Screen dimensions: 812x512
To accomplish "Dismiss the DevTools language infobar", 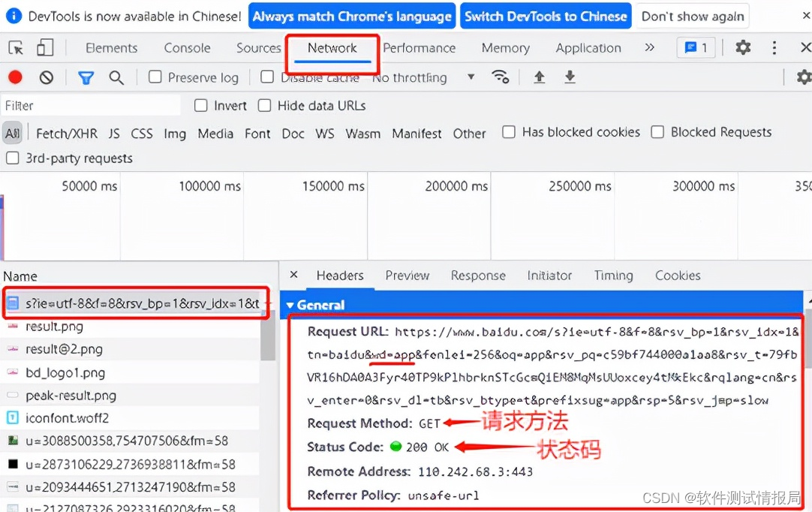I will coord(806,16).
